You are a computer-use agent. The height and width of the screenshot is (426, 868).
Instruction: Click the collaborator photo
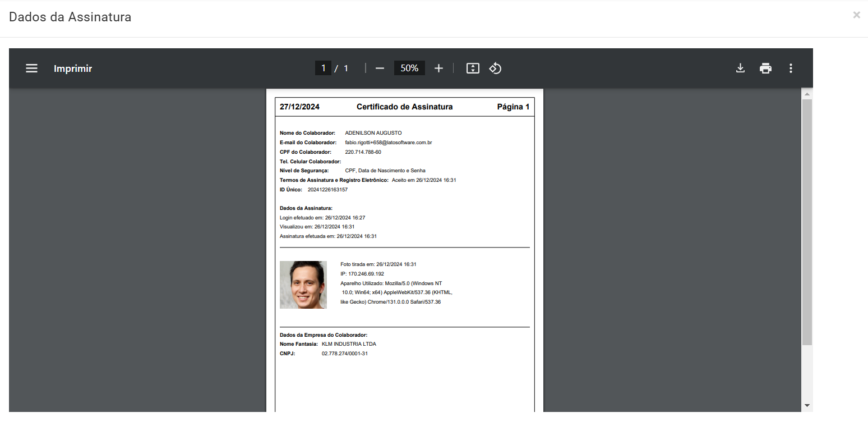tap(303, 285)
